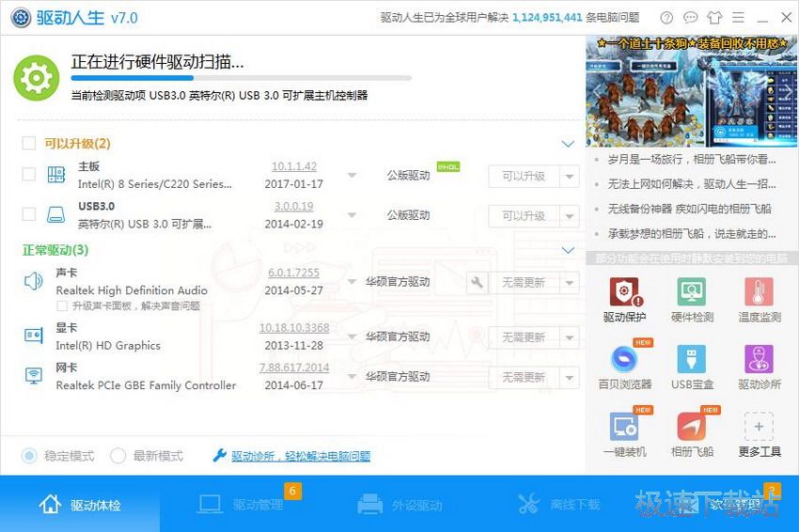
Task: Open the feedback chat bubble icon
Action: 691,18
